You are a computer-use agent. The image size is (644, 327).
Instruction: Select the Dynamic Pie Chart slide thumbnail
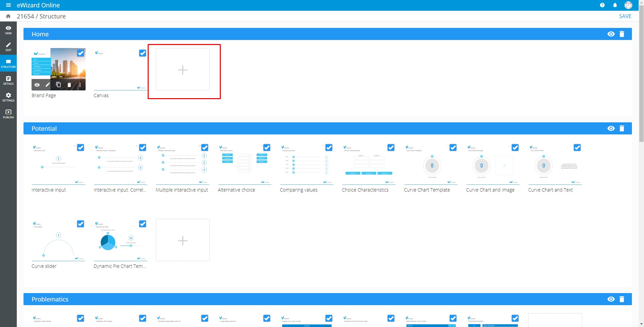120,240
